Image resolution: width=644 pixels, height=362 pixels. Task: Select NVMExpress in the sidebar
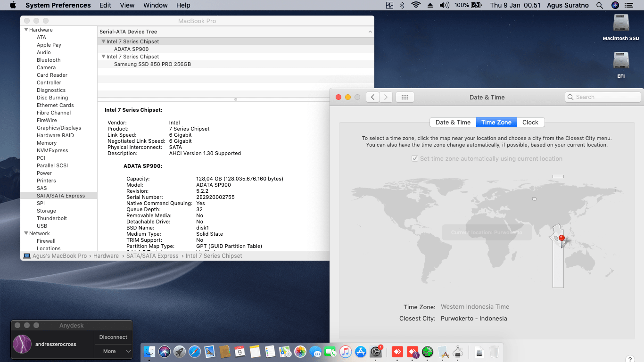pyautogui.click(x=52, y=150)
